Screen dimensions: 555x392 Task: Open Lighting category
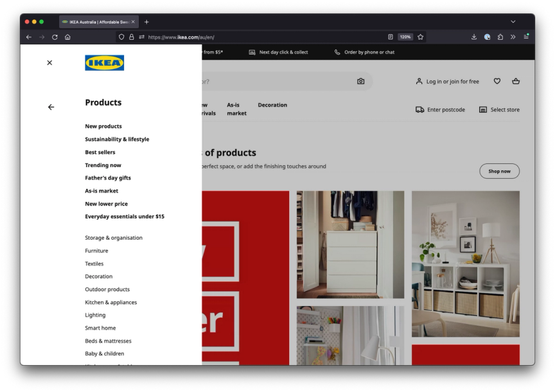point(95,315)
